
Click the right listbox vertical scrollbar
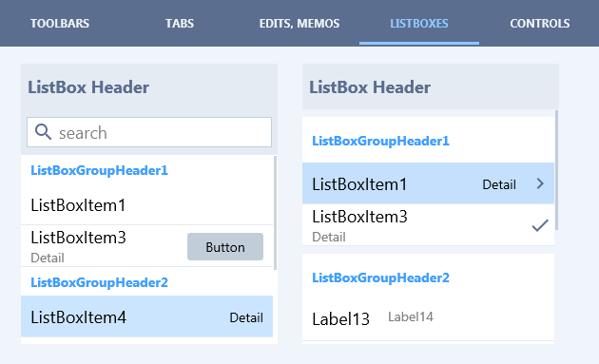[x=556, y=170]
